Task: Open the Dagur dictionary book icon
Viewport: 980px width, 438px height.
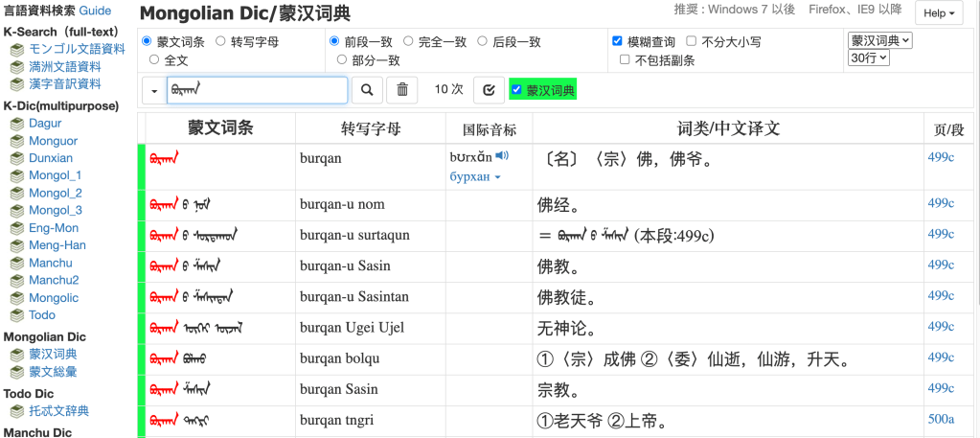Action: (x=16, y=124)
